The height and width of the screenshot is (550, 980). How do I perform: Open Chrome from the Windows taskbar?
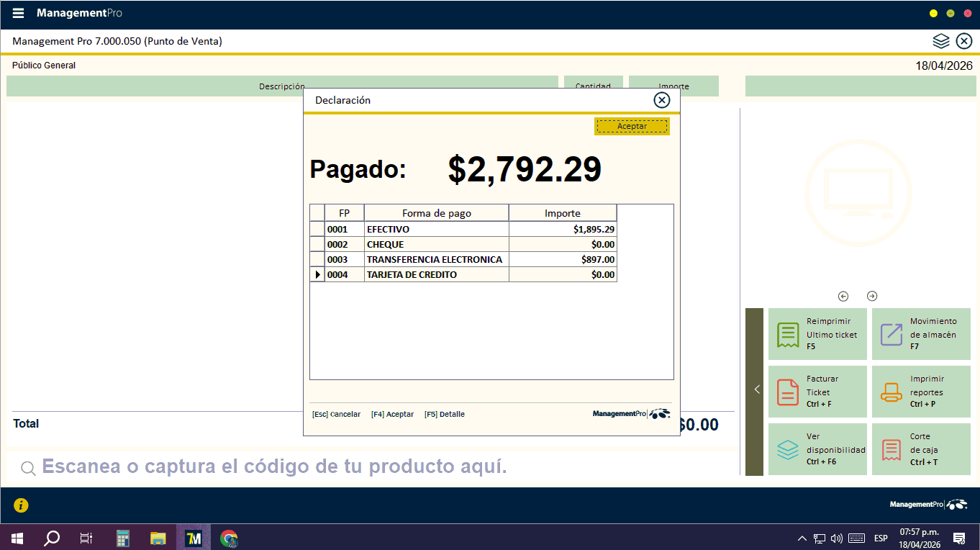point(229,538)
